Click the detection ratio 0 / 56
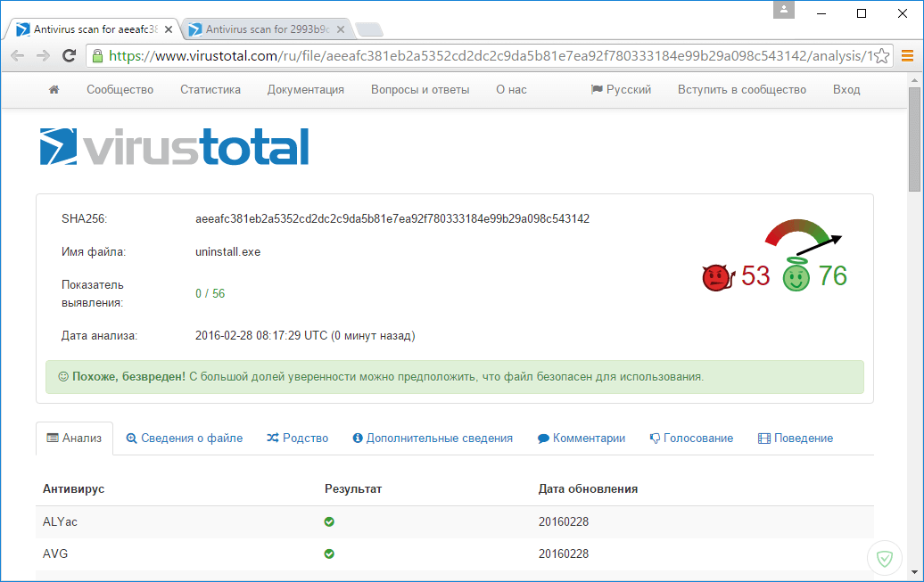Viewport: 924px width, 582px height. pos(210,293)
